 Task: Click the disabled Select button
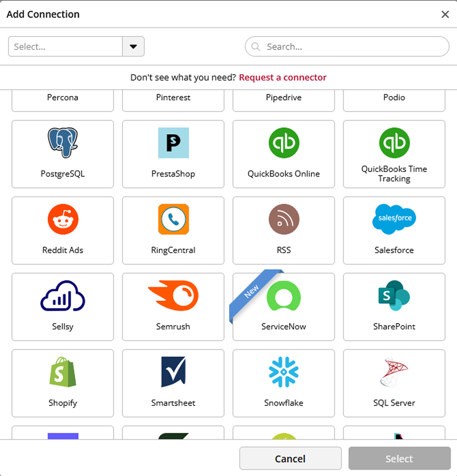pos(399,459)
